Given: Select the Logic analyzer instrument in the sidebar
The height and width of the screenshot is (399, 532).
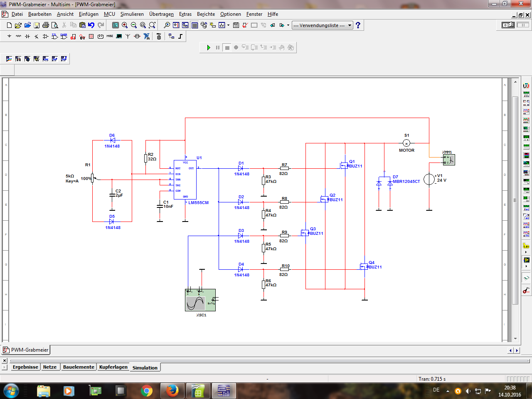Looking at the screenshot, I should (526, 155).
